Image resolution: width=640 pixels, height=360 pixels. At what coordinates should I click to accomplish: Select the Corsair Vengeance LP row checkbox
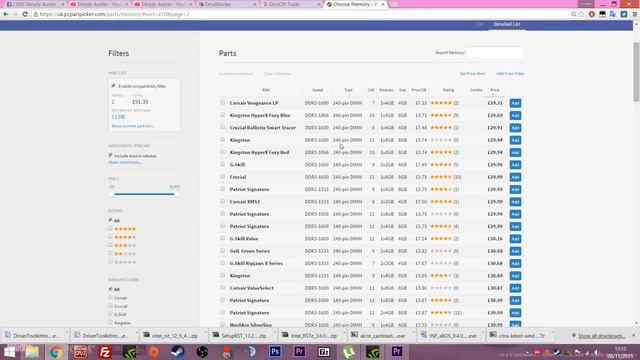tap(222, 102)
